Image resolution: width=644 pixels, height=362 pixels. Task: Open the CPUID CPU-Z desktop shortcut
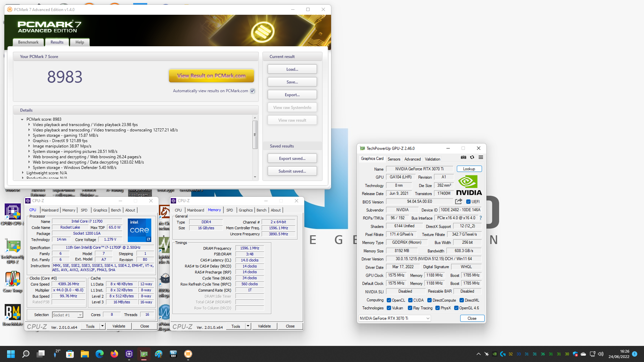click(13, 215)
